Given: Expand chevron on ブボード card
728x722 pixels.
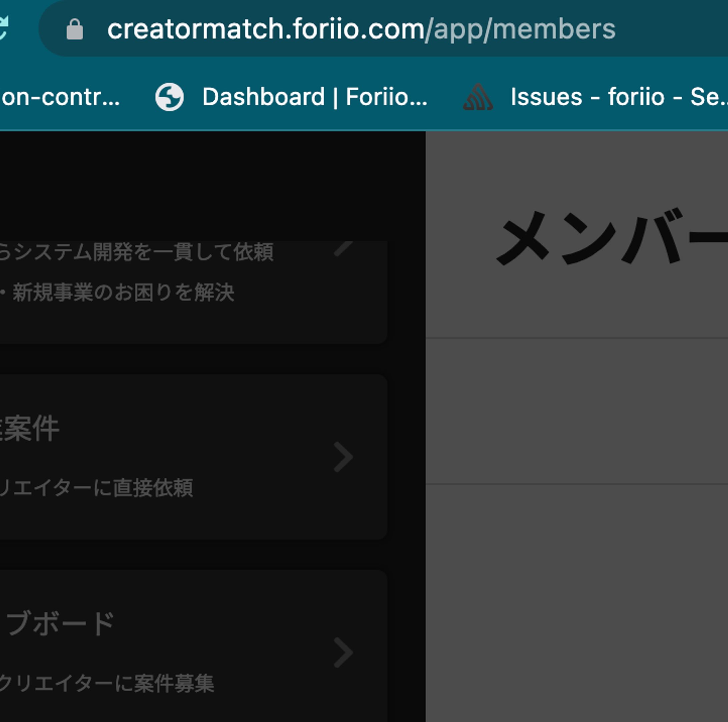Looking at the screenshot, I should [x=343, y=653].
